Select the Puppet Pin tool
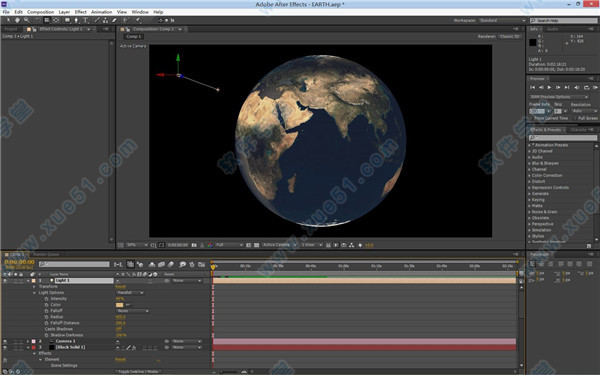This screenshot has width=600, height=375. coord(138,20)
